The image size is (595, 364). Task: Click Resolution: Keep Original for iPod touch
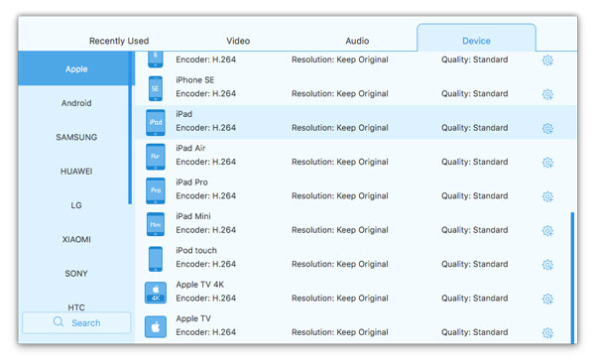tap(339, 264)
